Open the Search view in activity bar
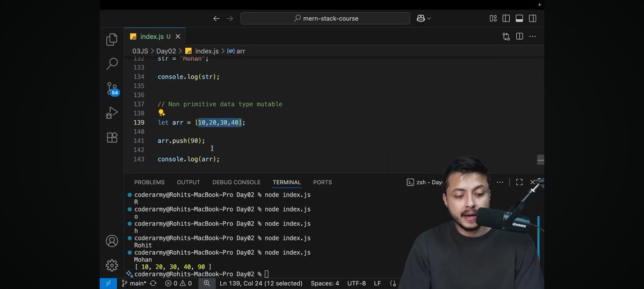Viewport: 644px width, 289px height. point(112,63)
